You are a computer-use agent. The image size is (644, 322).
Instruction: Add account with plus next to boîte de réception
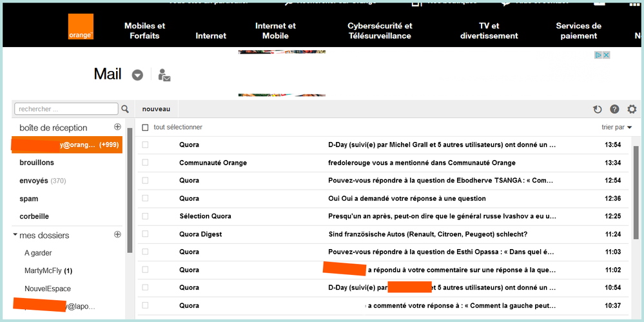[117, 127]
